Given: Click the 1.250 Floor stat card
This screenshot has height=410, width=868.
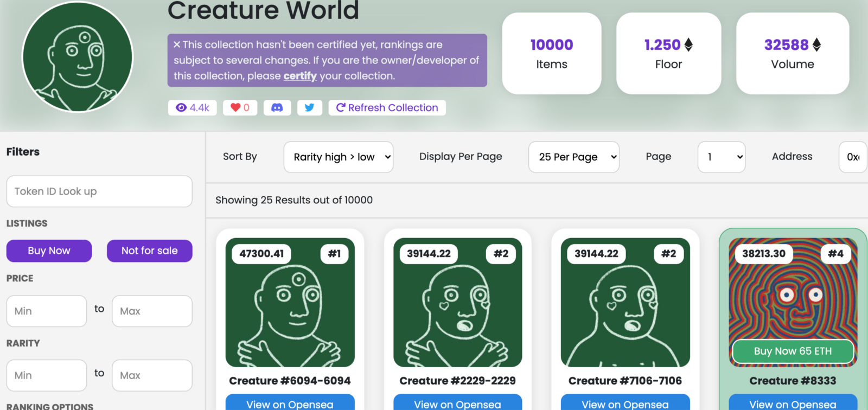Looking at the screenshot, I should coord(669,54).
